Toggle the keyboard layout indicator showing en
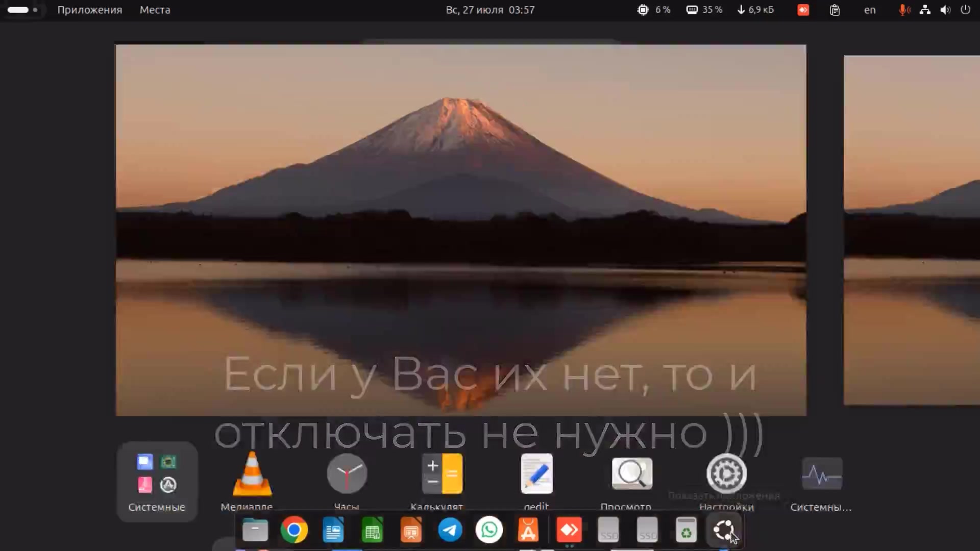This screenshot has width=980, height=551. (x=869, y=10)
